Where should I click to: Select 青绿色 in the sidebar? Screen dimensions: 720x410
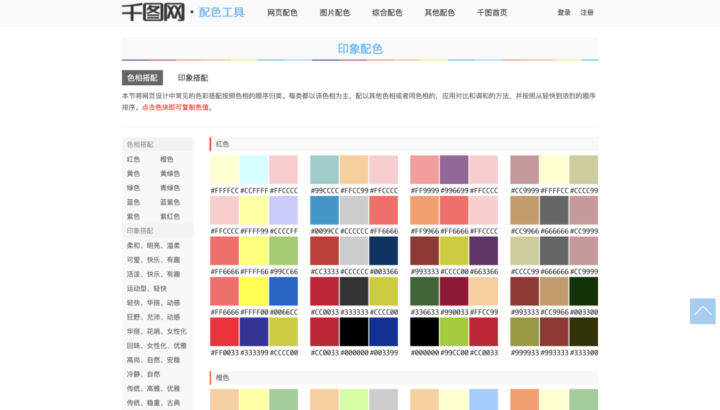pyautogui.click(x=170, y=188)
